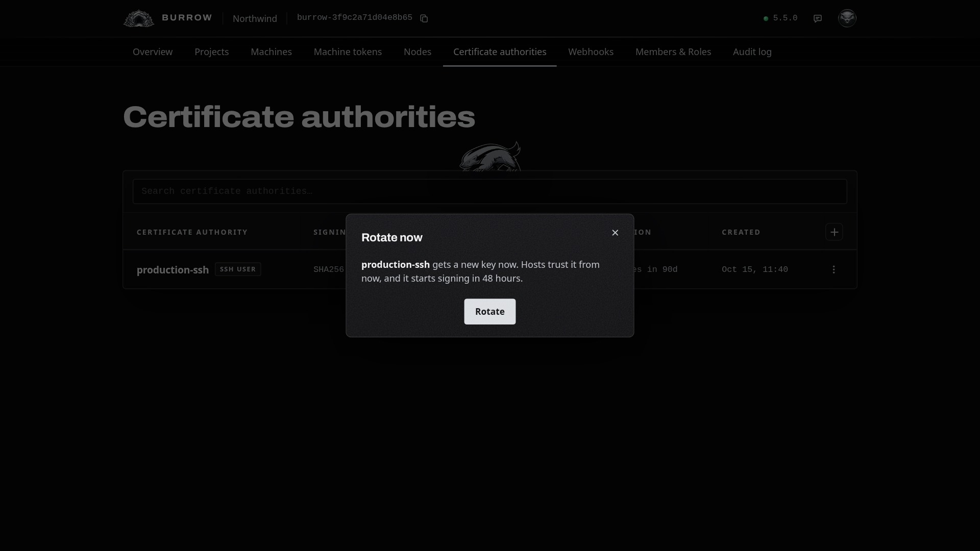The image size is (980, 551).
Task: Open the feedback chat icon
Action: click(x=818, y=18)
